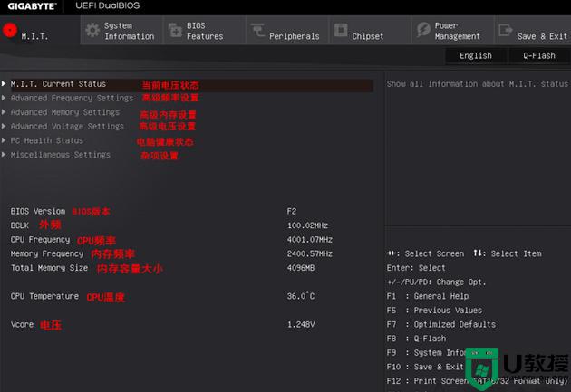The height and width of the screenshot is (392, 571).
Task: Click the Chipset chip icon
Action: (341, 30)
